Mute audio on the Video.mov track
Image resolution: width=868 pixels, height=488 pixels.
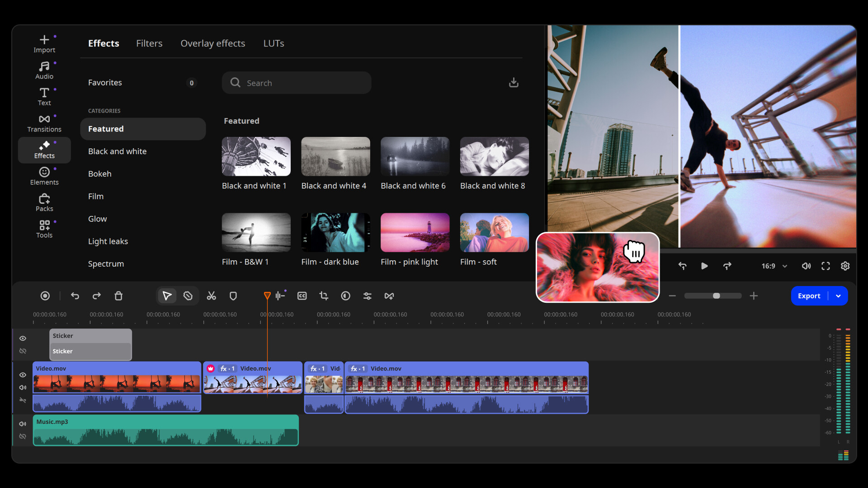[23, 387]
